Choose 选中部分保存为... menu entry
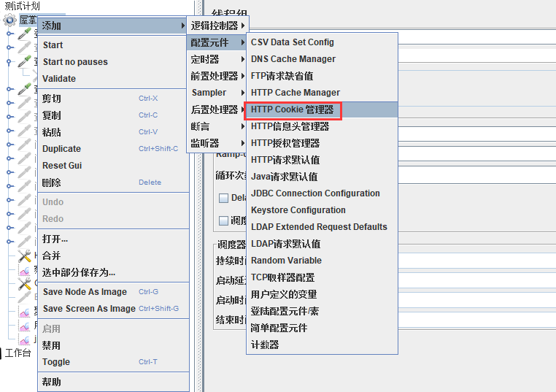The image size is (556, 392). point(112,272)
